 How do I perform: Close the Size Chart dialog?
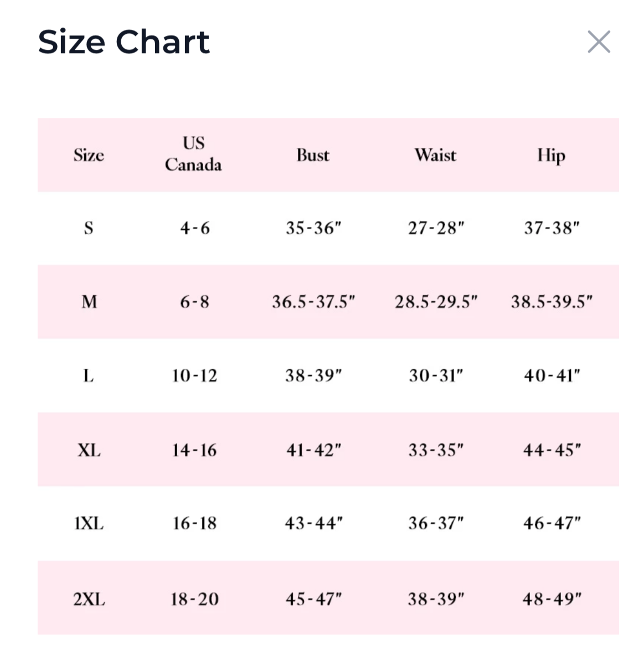click(x=599, y=42)
